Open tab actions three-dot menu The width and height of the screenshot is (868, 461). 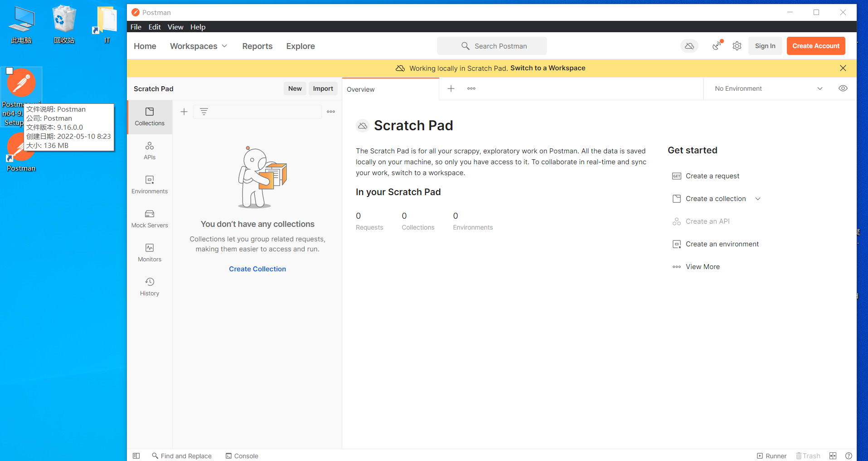tap(471, 88)
